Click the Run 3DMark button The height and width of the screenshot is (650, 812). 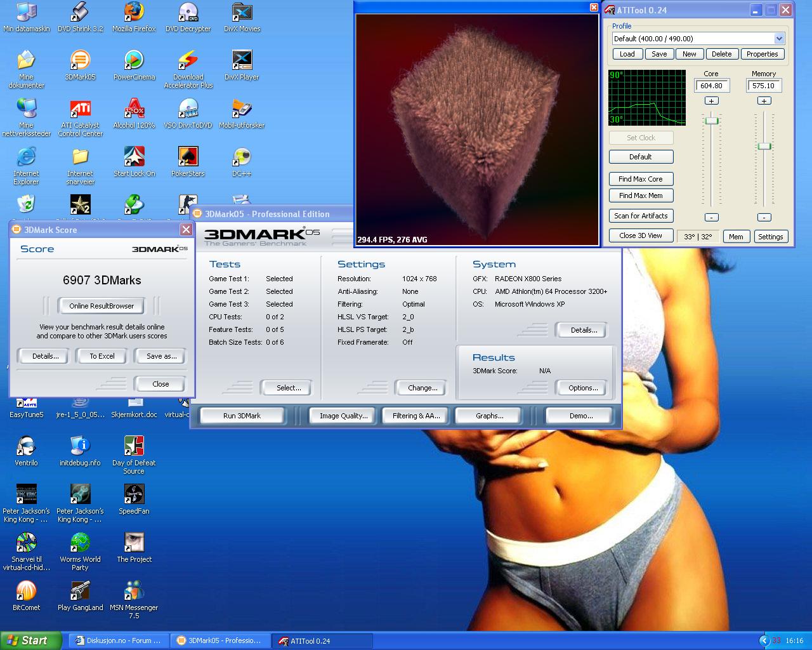(242, 416)
